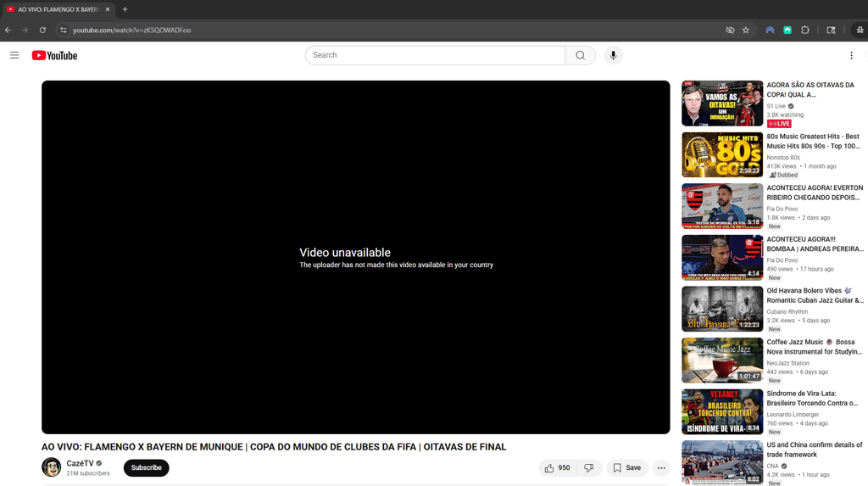The width and height of the screenshot is (868, 486).
Task: Open YouTube settings three-dot menu
Action: point(851,55)
